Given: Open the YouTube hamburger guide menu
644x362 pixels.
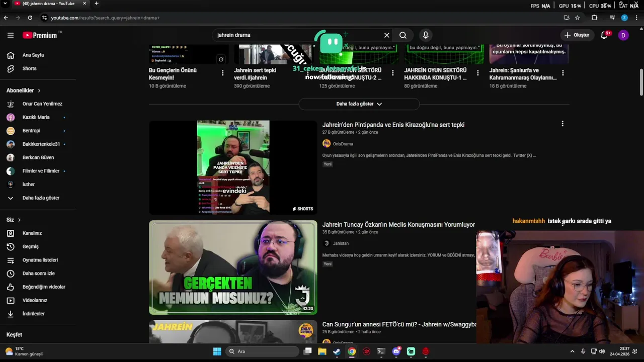Looking at the screenshot, I should 11,35.
